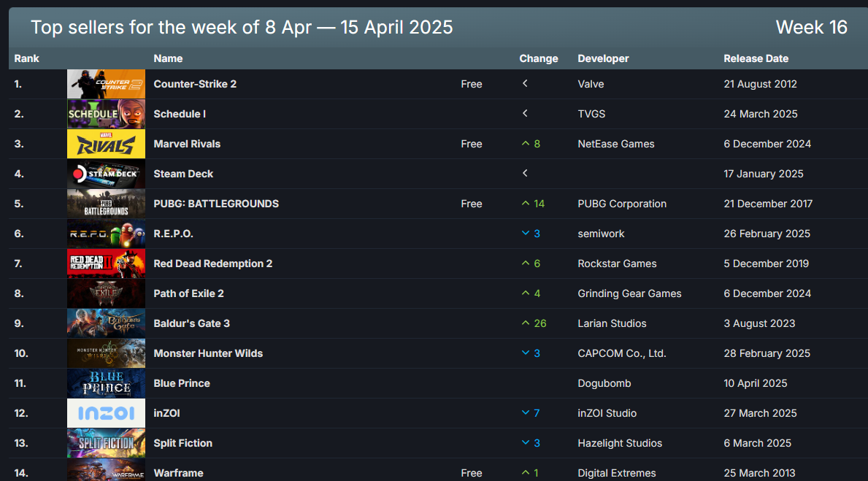
Task: Click the TVGS developer cell
Action: tap(591, 114)
